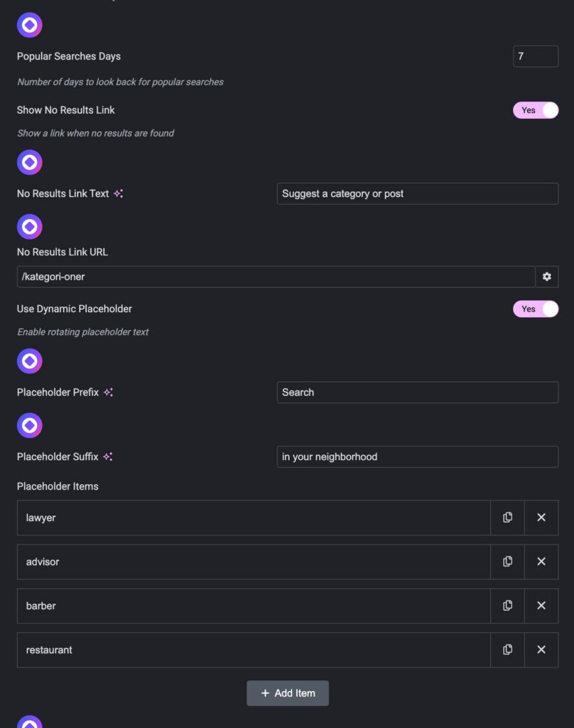Focus the Popular Searches Days number field
574x728 pixels.
coord(535,56)
